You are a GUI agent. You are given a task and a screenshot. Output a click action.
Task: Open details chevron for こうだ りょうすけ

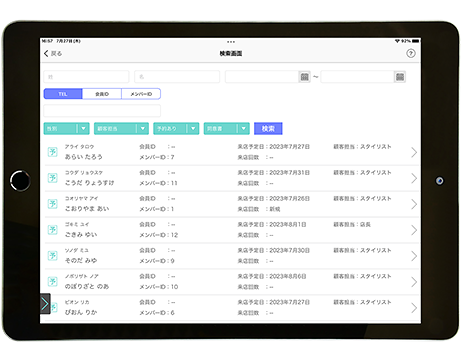point(414,178)
